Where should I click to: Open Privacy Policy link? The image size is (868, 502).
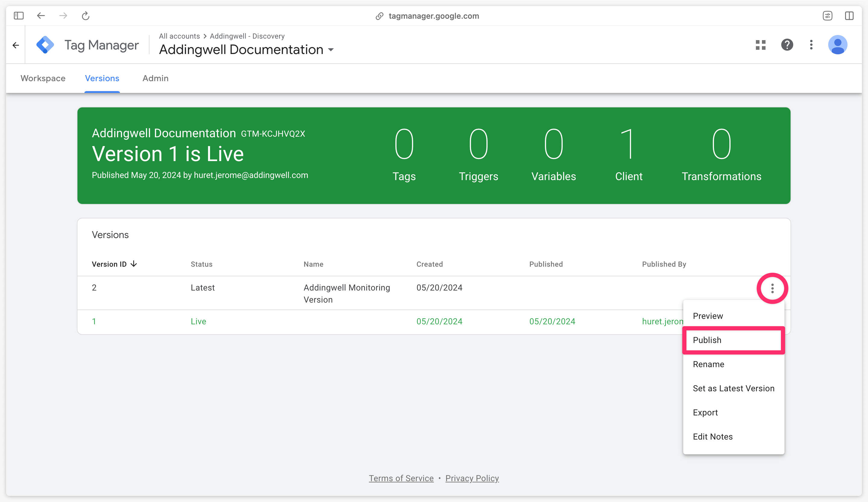(472, 478)
